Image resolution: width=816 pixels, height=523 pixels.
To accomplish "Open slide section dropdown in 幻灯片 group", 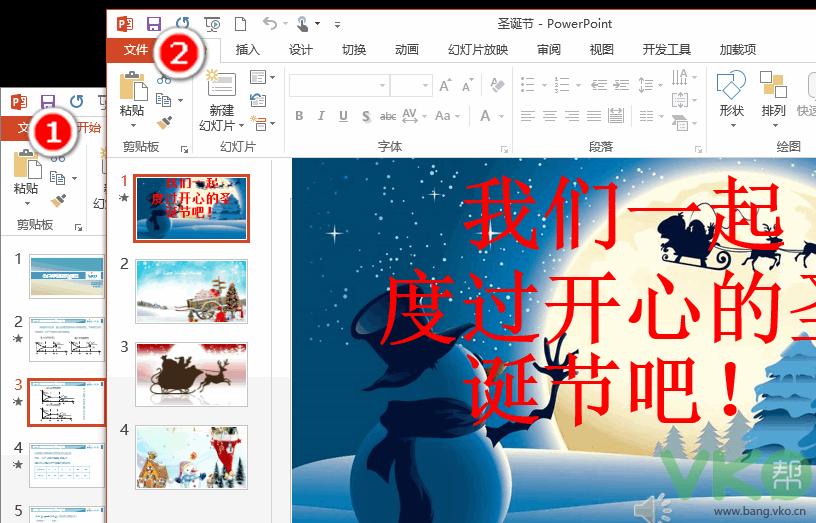I will (x=262, y=123).
